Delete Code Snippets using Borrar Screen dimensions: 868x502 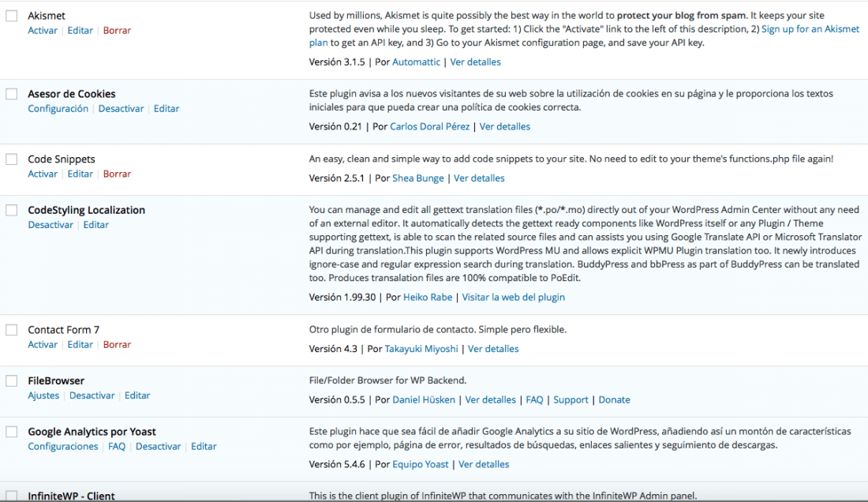coord(117,174)
